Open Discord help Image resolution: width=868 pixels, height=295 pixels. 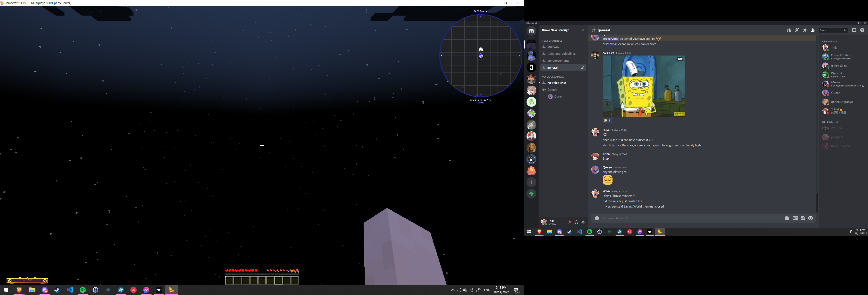click(x=862, y=30)
